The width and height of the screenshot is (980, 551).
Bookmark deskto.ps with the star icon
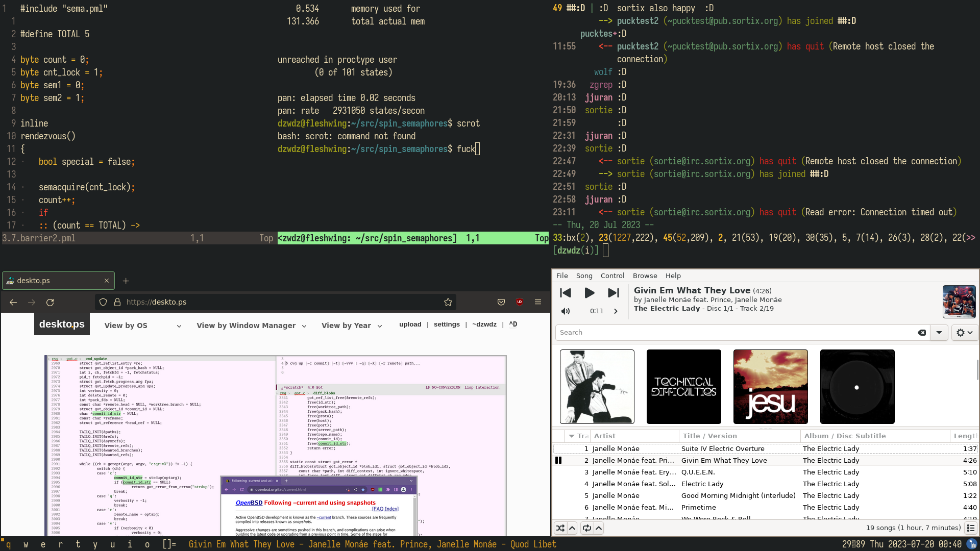pos(448,302)
